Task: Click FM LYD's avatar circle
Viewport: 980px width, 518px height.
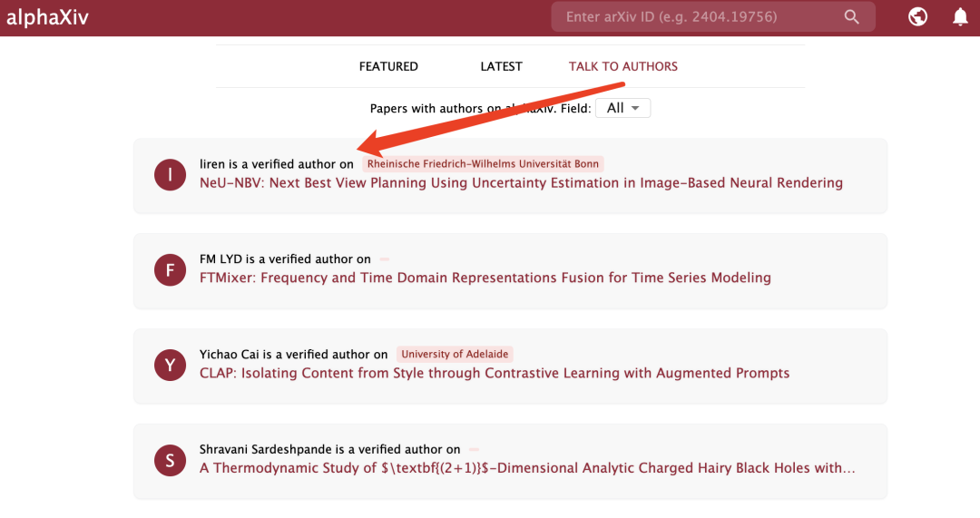Action: click(170, 270)
